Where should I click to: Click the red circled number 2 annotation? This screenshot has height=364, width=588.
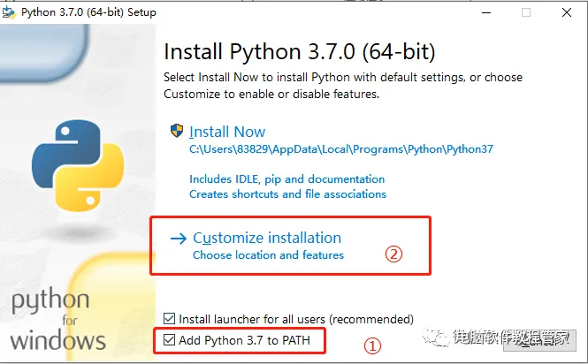point(394,254)
